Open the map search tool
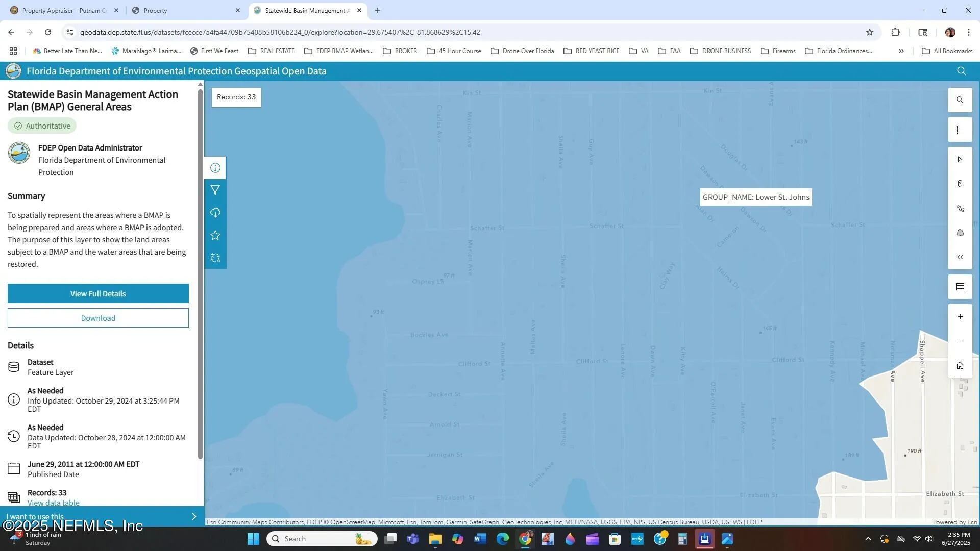 [960, 100]
